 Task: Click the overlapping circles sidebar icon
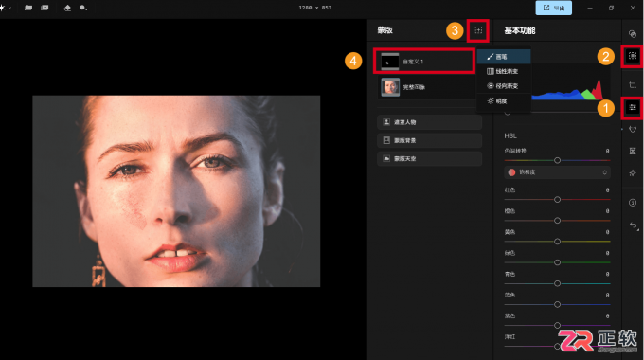[x=633, y=34]
